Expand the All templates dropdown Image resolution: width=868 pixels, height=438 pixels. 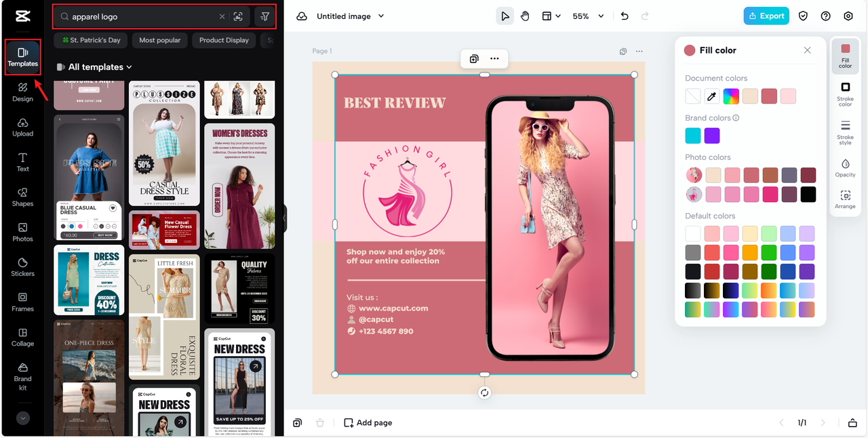tap(95, 67)
